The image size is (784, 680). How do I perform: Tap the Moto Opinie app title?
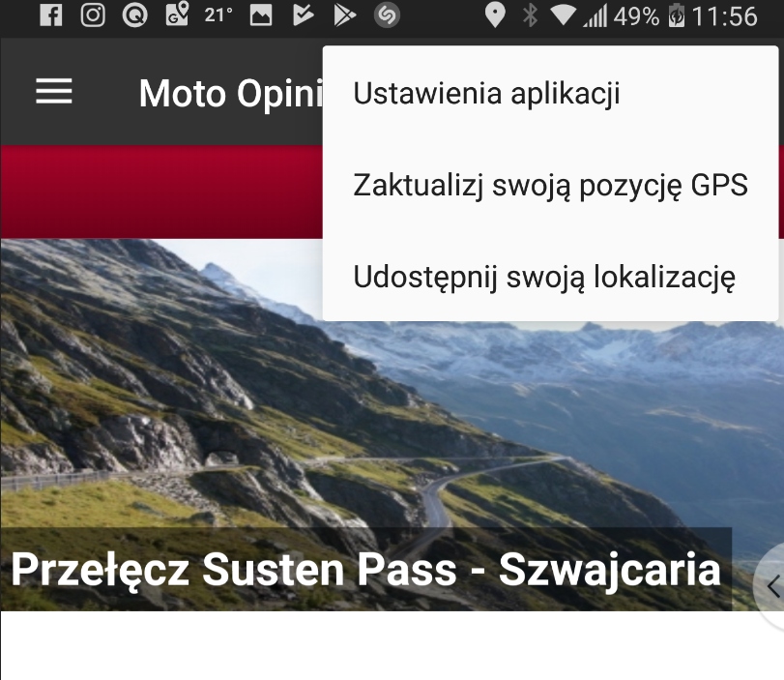(x=231, y=93)
